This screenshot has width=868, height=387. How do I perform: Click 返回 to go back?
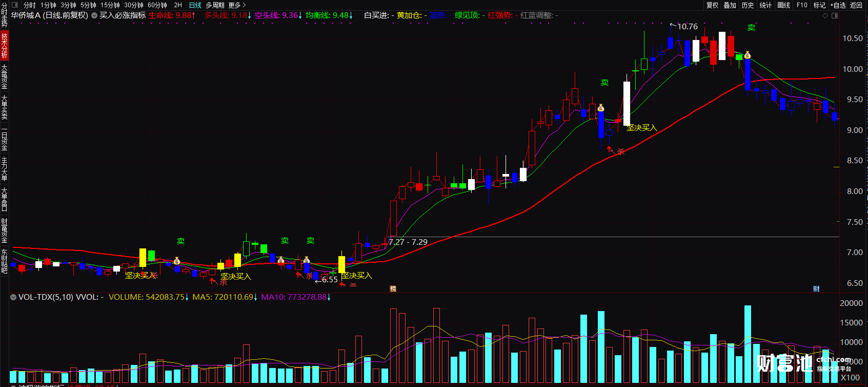856,5
